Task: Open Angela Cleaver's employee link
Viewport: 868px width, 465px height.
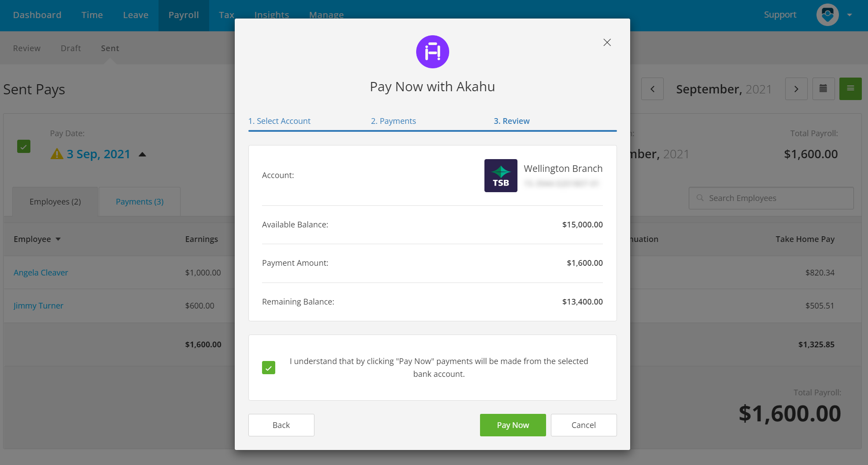Action: (41, 272)
